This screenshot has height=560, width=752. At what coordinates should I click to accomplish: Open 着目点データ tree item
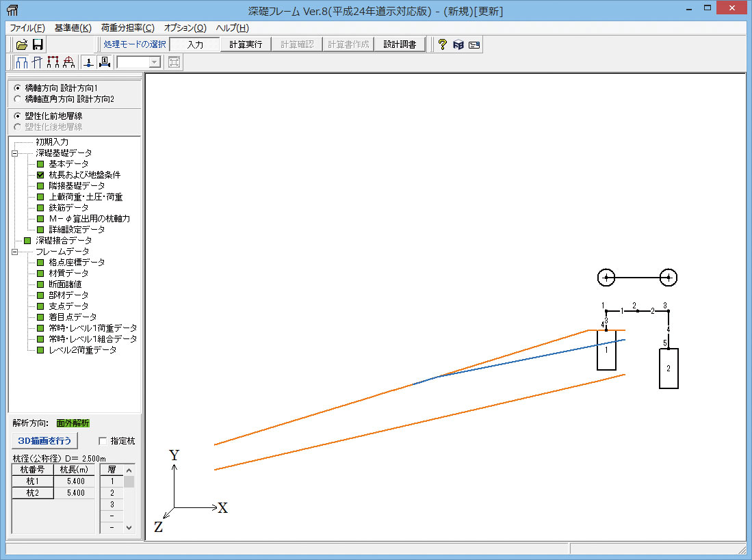point(73,317)
